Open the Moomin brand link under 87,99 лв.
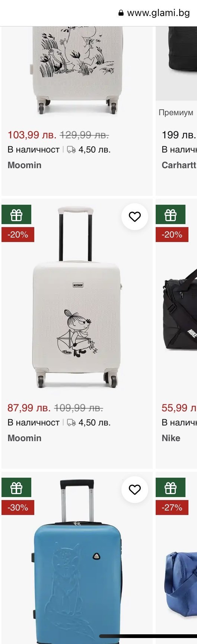The height and width of the screenshot is (644, 197). pyautogui.click(x=25, y=438)
